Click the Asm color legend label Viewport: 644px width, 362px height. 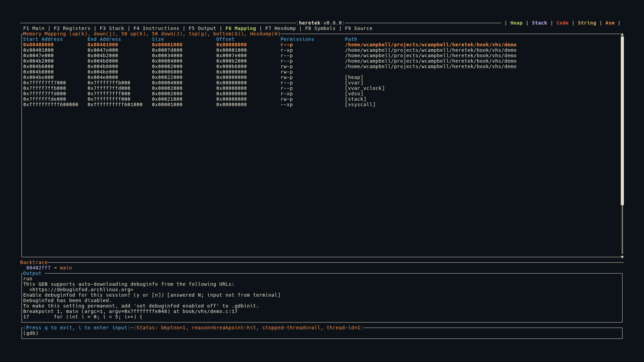(x=610, y=23)
